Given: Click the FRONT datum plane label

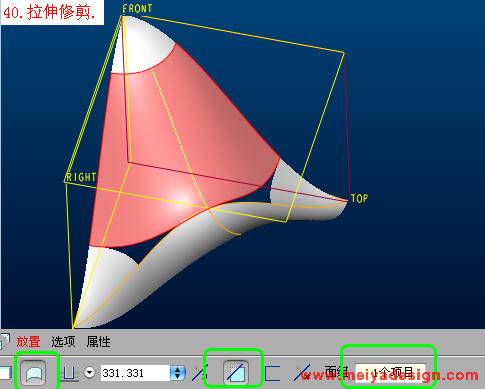Looking at the screenshot, I should click(x=137, y=8).
